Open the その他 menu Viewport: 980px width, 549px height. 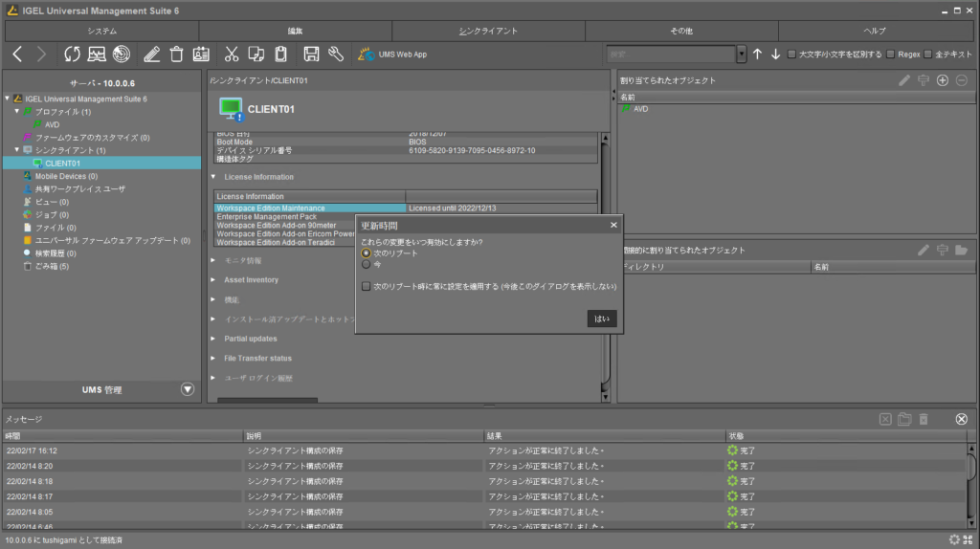click(681, 31)
